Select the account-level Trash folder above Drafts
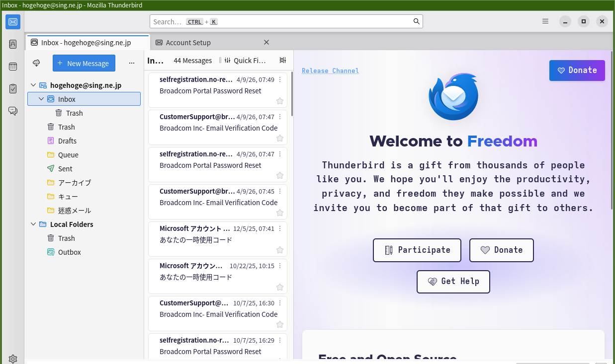The image size is (615, 364). 84,127
